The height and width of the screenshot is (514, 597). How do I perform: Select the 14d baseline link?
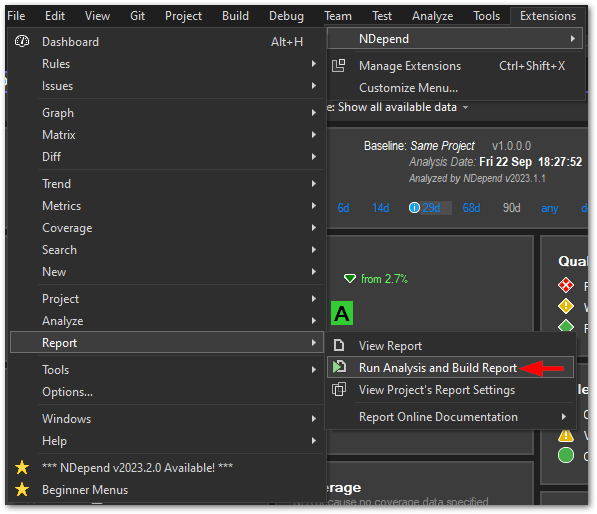pos(381,208)
